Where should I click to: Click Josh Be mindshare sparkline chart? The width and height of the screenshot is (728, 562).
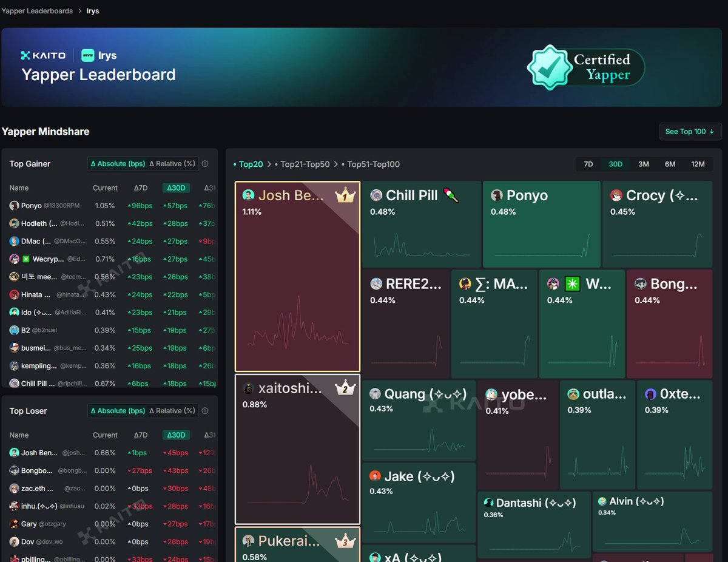(298, 322)
